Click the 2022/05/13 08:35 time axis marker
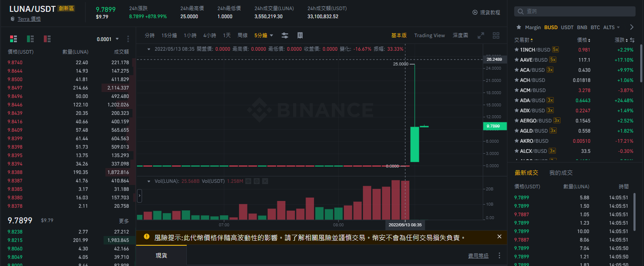Image resolution: width=644 pixels, height=266 pixels. (405, 225)
